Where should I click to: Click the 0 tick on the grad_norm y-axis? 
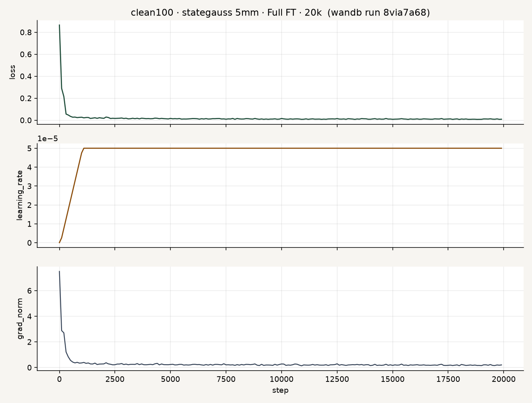click(x=30, y=367)
